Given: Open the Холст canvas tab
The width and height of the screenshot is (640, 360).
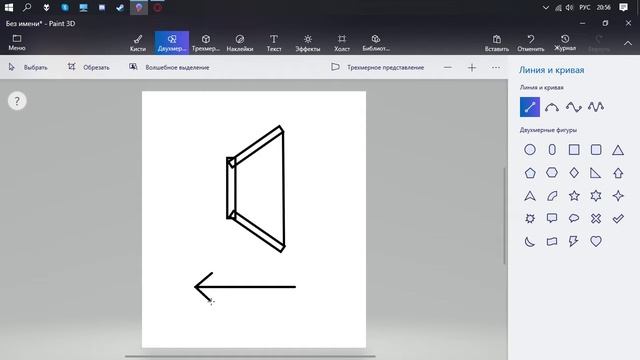Looking at the screenshot, I should 342,43.
